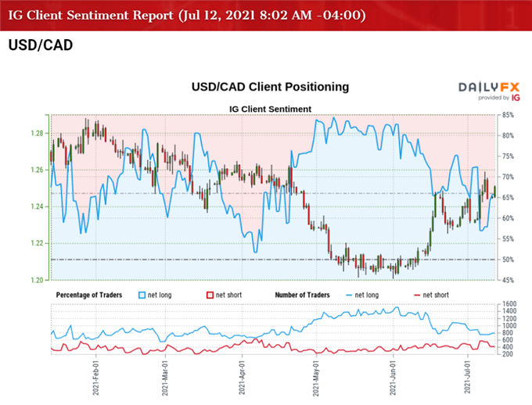
Task: Click the 2021-Jun-01 date label
Action: [393, 378]
